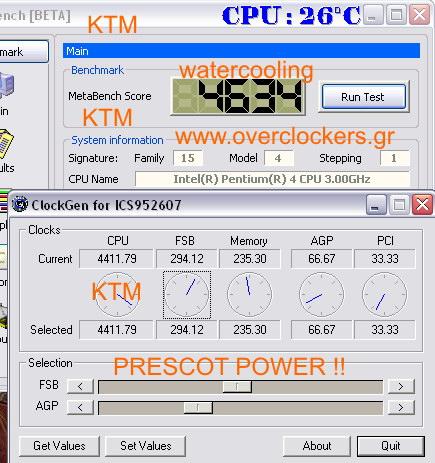Click the Stepping field showing 1

395,158
